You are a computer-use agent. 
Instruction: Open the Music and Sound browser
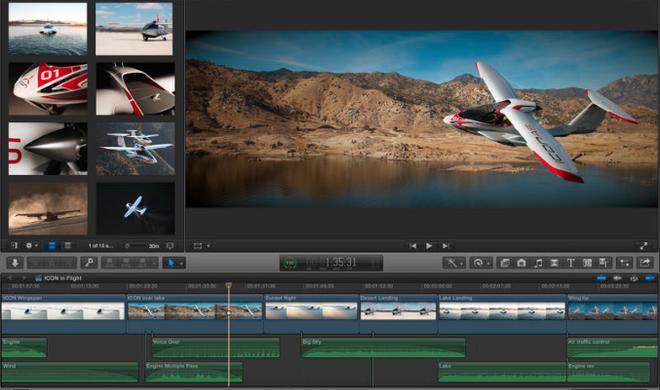click(538, 263)
